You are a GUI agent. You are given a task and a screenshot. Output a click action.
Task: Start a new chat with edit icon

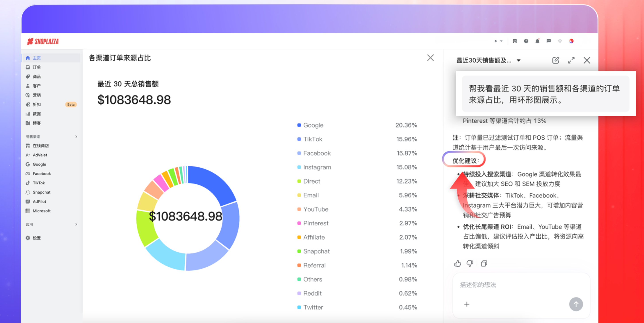(556, 60)
